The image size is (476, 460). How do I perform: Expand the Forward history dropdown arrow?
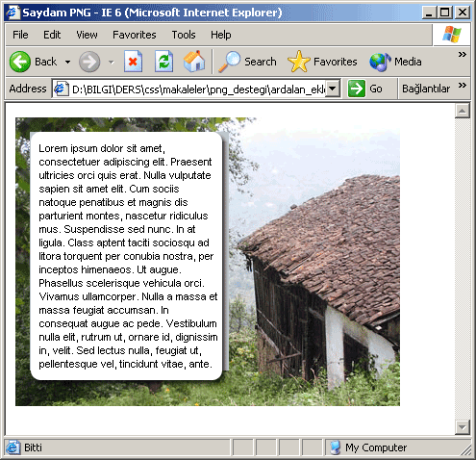[x=112, y=62]
